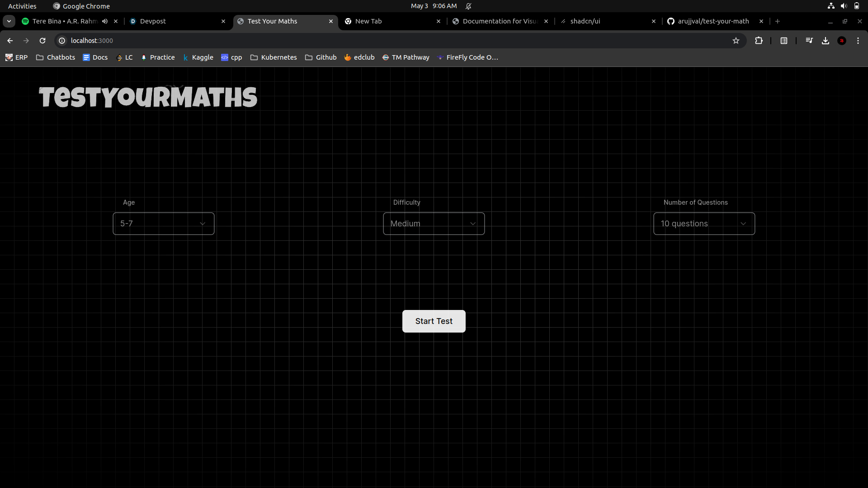868x488 pixels.
Task: Expand Number of Questions dropdown
Action: 704,224
